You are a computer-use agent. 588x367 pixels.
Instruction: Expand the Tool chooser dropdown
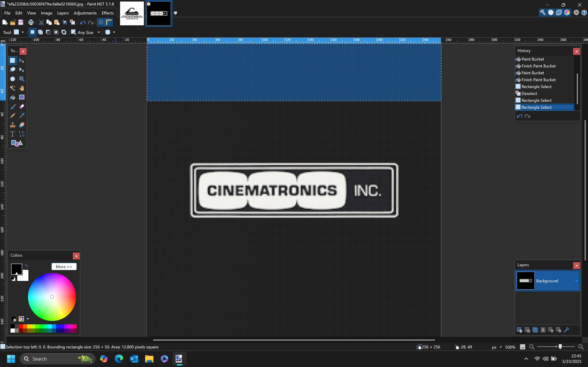point(23,32)
